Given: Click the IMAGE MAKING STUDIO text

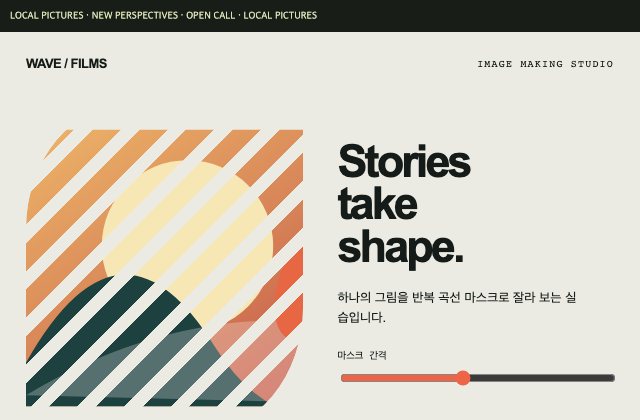Looking at the screenshot, I should click(x=545, y=64).
